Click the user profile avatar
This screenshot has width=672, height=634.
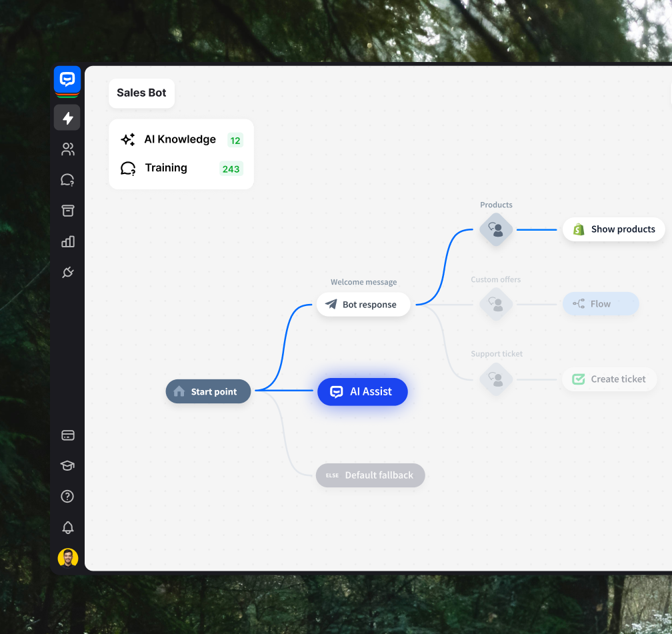(x=68, y=558)
